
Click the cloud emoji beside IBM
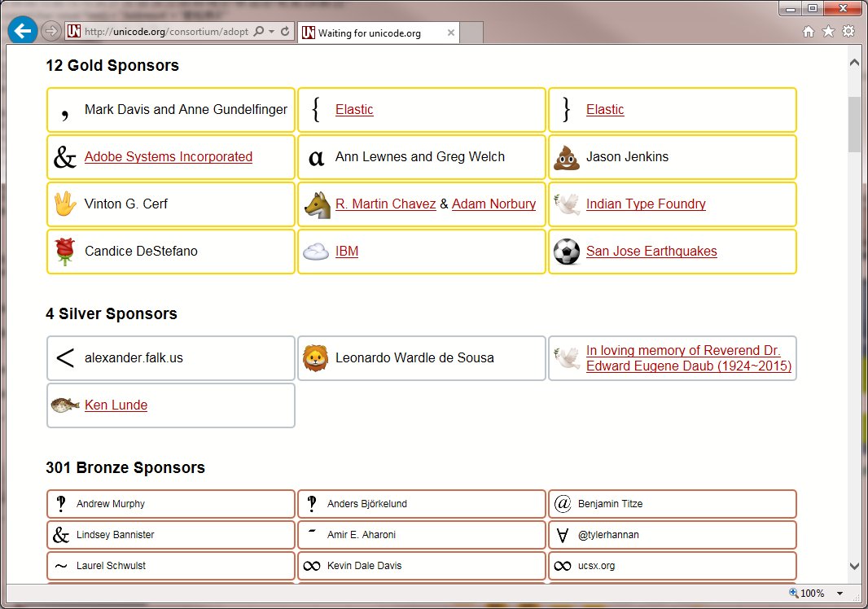tap(316, 252)
